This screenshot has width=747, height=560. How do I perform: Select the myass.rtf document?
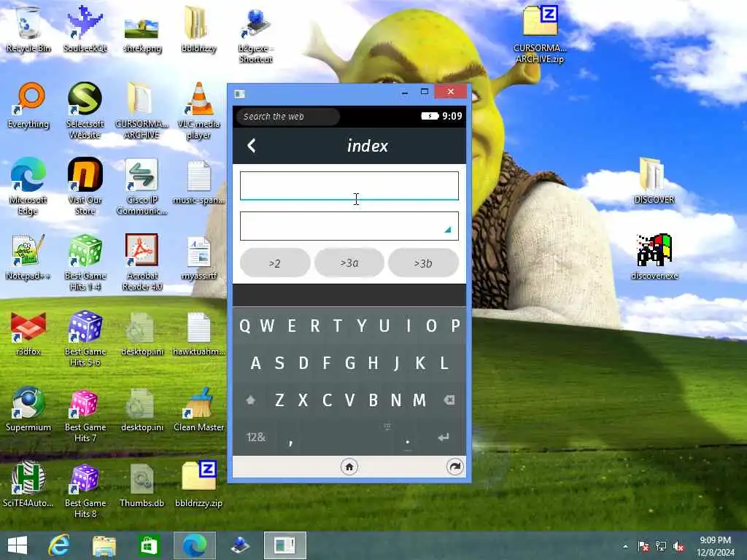[198, 257]
